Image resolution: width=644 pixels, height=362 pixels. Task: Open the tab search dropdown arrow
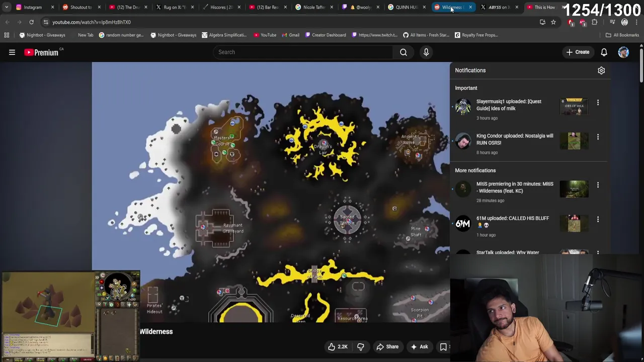click(7, 7)
